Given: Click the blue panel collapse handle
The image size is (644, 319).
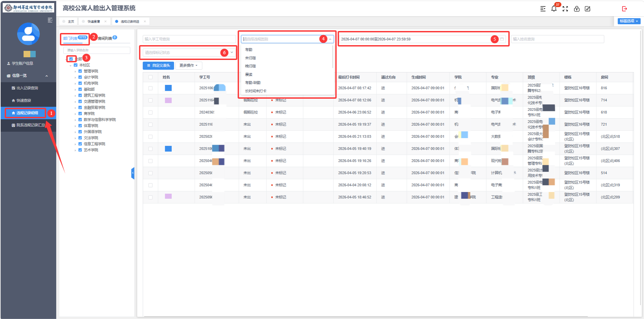Looking at the screenshot, I should point(133,173).
